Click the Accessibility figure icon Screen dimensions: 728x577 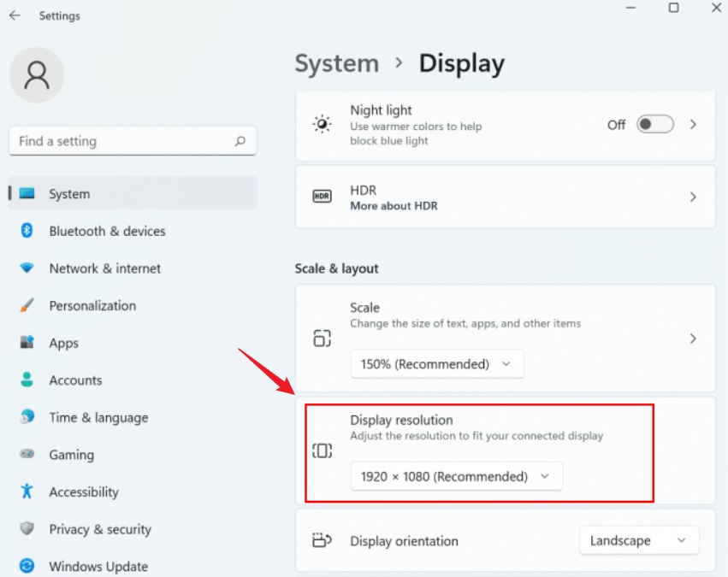point(27,492)
